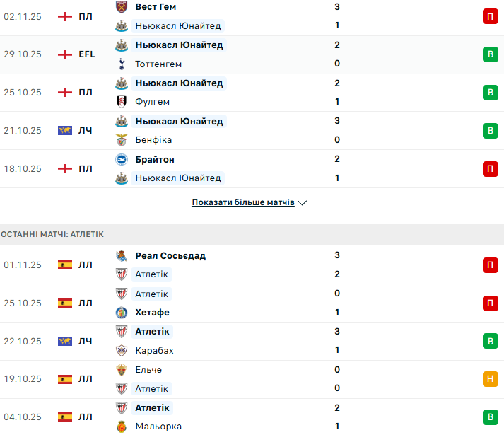Click red П badge for West Ham match
Screen dimensions: 504x435
489,16
